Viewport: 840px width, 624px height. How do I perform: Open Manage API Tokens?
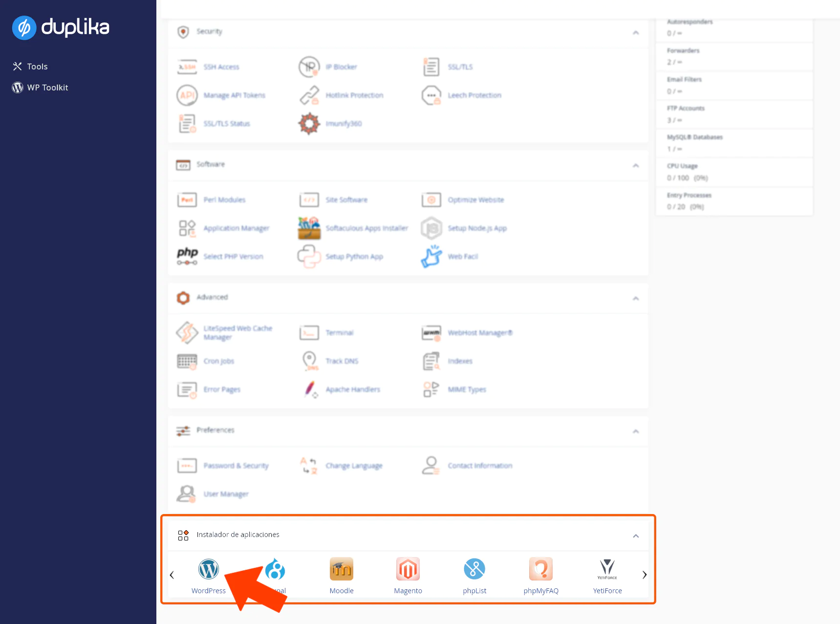tap(234, 95)
